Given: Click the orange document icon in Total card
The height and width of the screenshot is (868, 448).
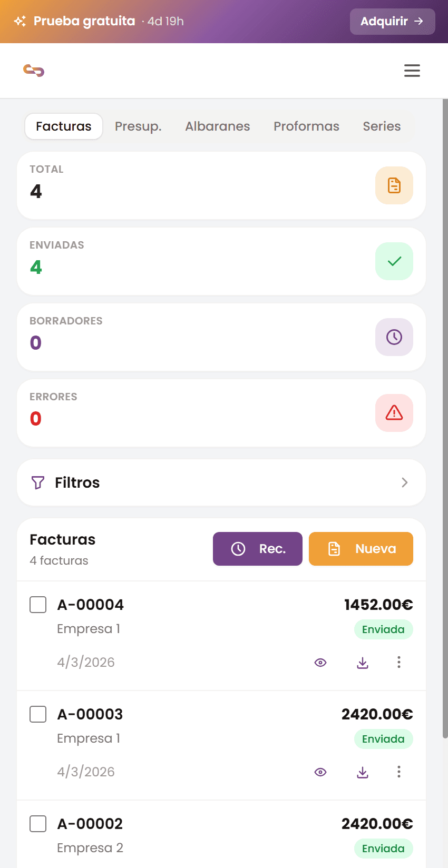Looking at the screenshot, I should point(394,185).
